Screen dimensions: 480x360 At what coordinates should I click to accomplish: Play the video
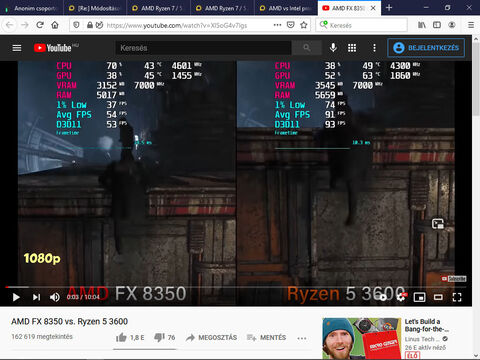click(16, 297)
